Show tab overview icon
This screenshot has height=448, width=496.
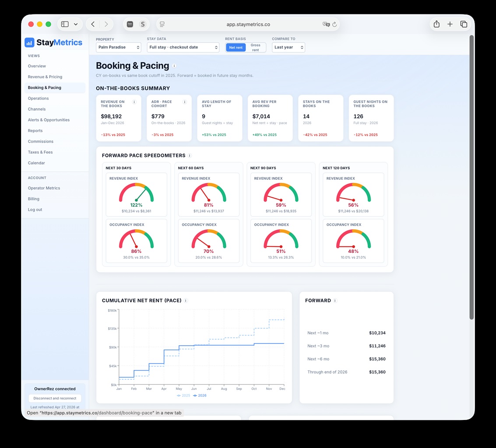[464, 24]
